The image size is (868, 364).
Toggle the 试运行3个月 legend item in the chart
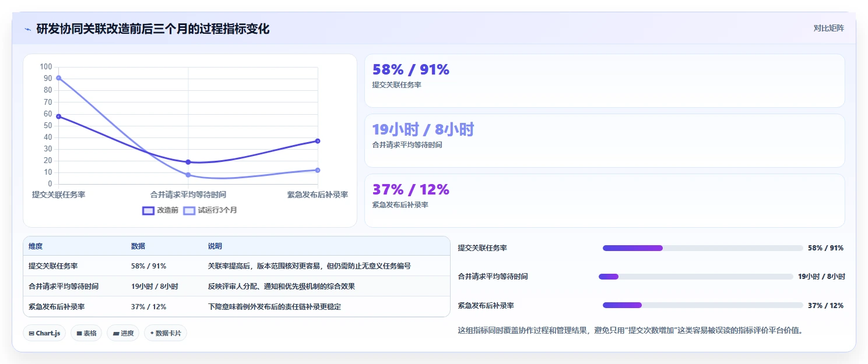click(x=210, y=210)
